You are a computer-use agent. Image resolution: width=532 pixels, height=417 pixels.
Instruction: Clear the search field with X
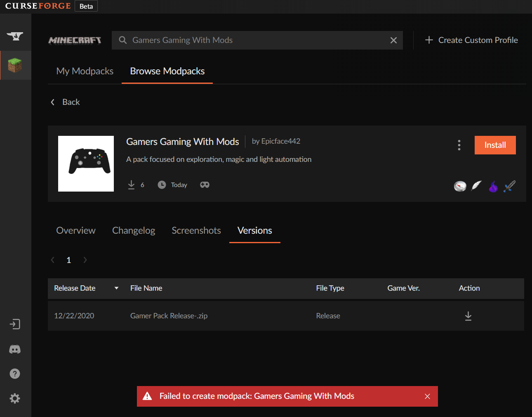[x=393, y=40]
